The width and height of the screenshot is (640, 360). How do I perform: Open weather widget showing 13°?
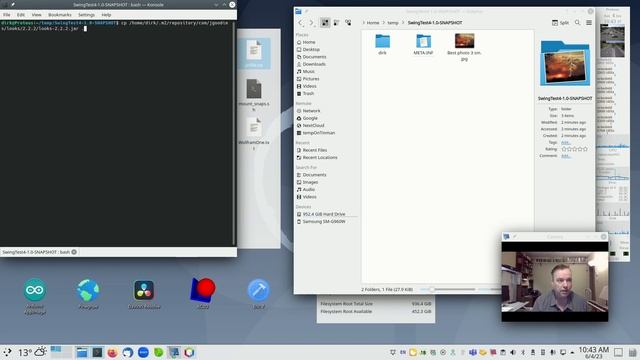pos(32,352)
